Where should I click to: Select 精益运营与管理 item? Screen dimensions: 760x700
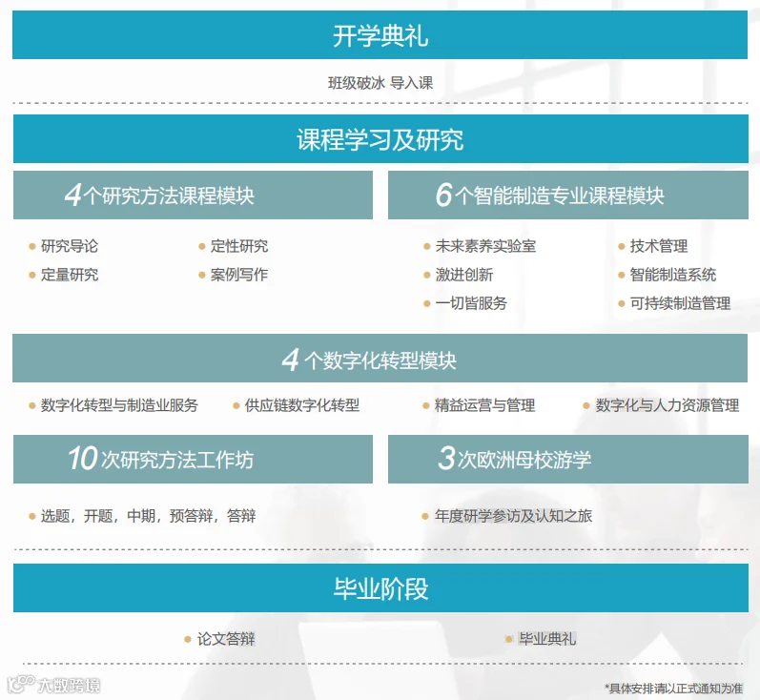coord(484,405)
